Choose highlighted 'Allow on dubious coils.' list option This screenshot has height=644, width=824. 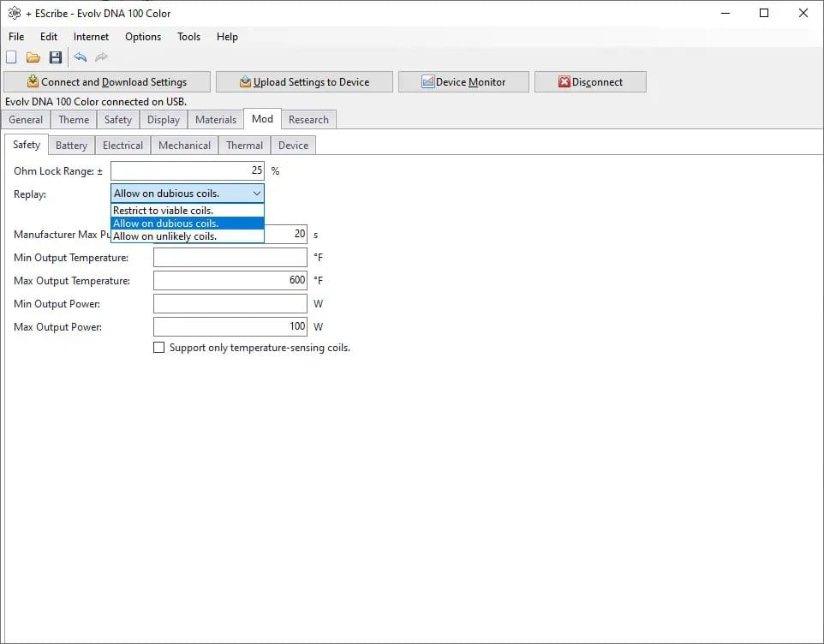(x=187, y=224)
